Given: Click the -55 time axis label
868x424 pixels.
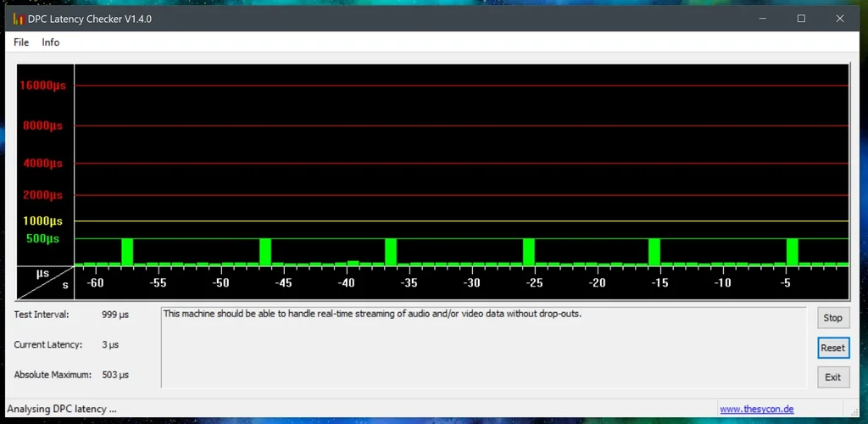Looking at the screenshot, I should coord(159,283).
